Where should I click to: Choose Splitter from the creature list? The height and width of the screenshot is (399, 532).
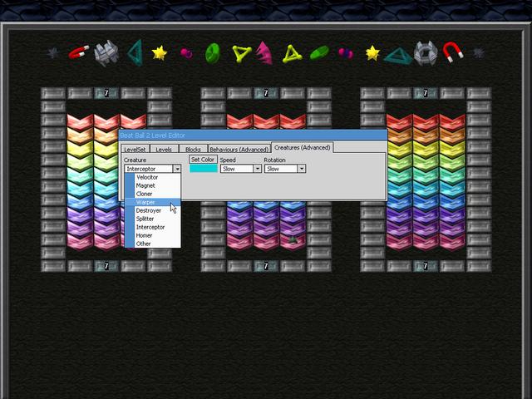(x=153, y=219)
